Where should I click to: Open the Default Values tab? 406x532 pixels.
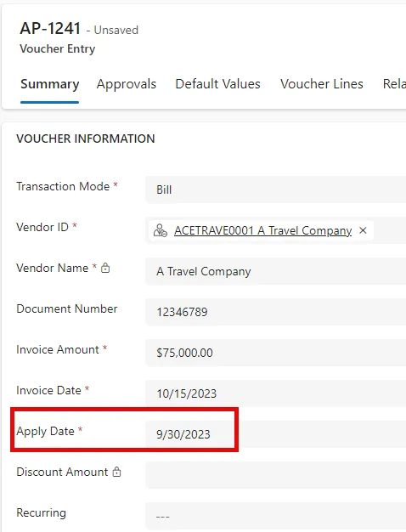(217, 84)
